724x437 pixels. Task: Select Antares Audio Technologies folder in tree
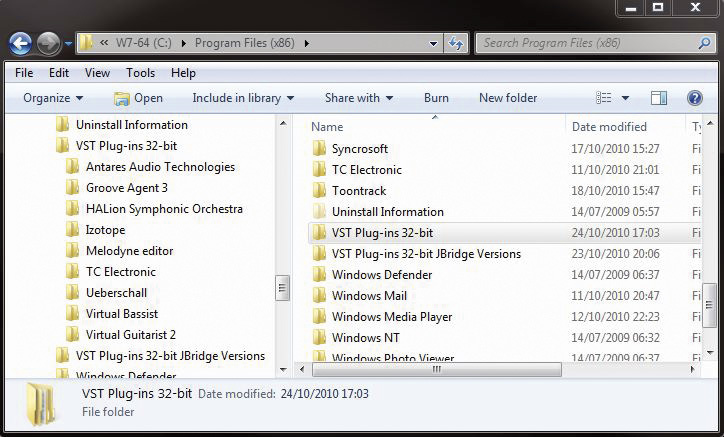tap(160, 167)
